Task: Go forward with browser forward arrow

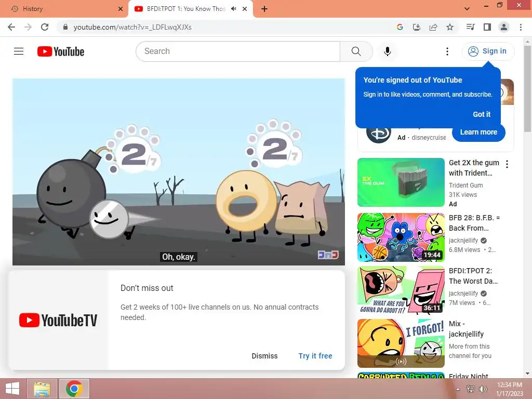Action: click(x=28, y=27)
